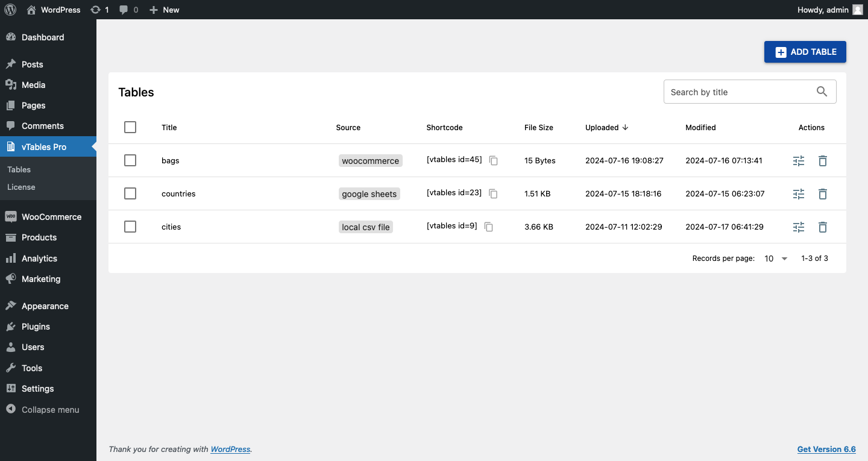
Task: Sort by the Source column header
Action: [x=348, y=128]
